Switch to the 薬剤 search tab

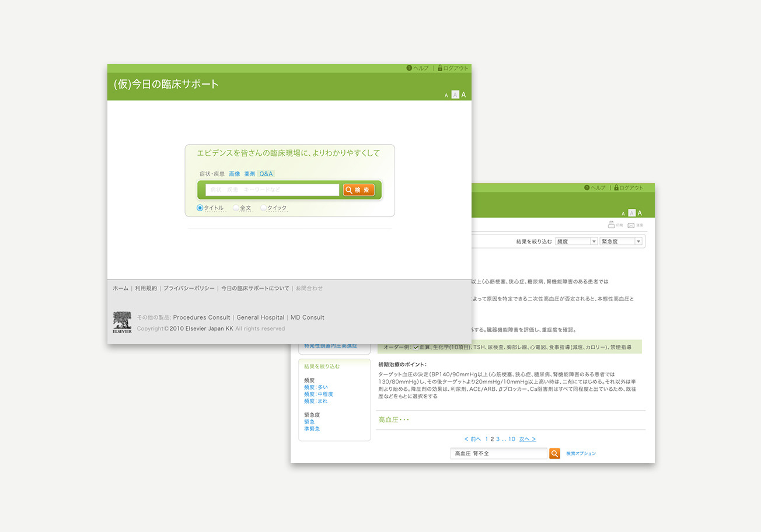tap(250, 174)
